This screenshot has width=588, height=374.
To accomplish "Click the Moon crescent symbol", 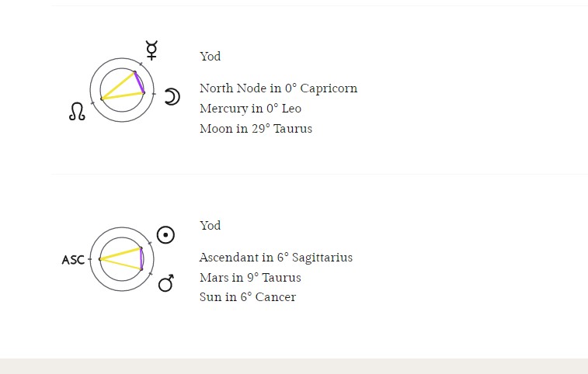I will (x=172, y=97).
